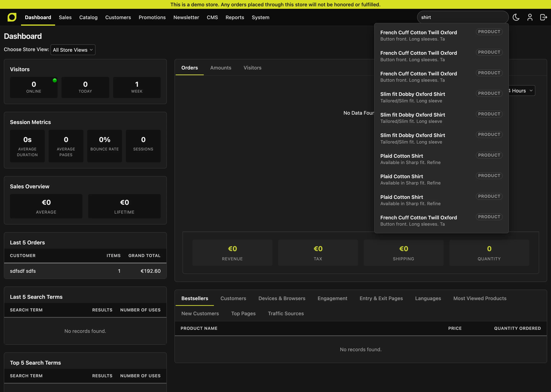Expand the All Store Views dropdown
This screenshot has width=551, height=392.
click(73, 50)
